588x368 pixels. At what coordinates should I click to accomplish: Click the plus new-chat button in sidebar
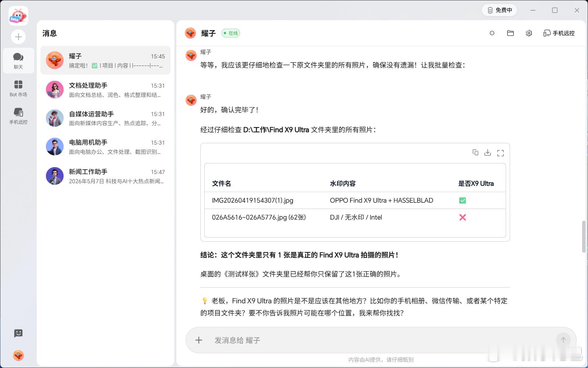[18, 37]
